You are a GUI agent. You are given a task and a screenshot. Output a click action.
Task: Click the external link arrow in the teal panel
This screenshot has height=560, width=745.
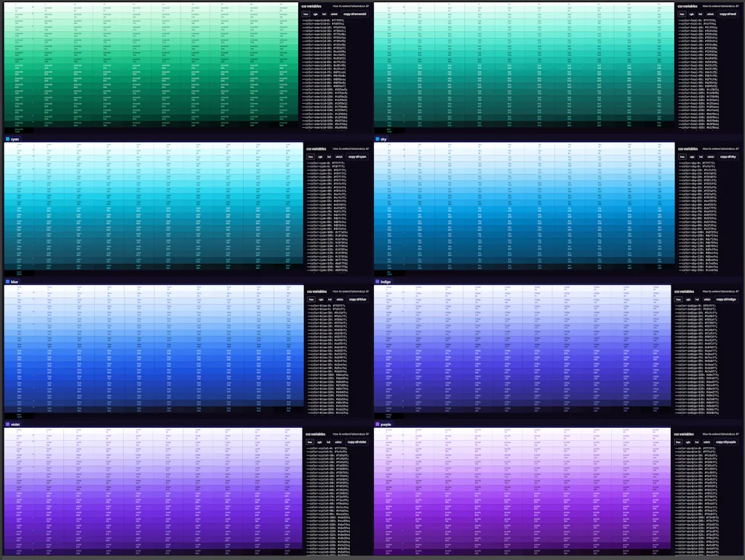click(737, 6)
